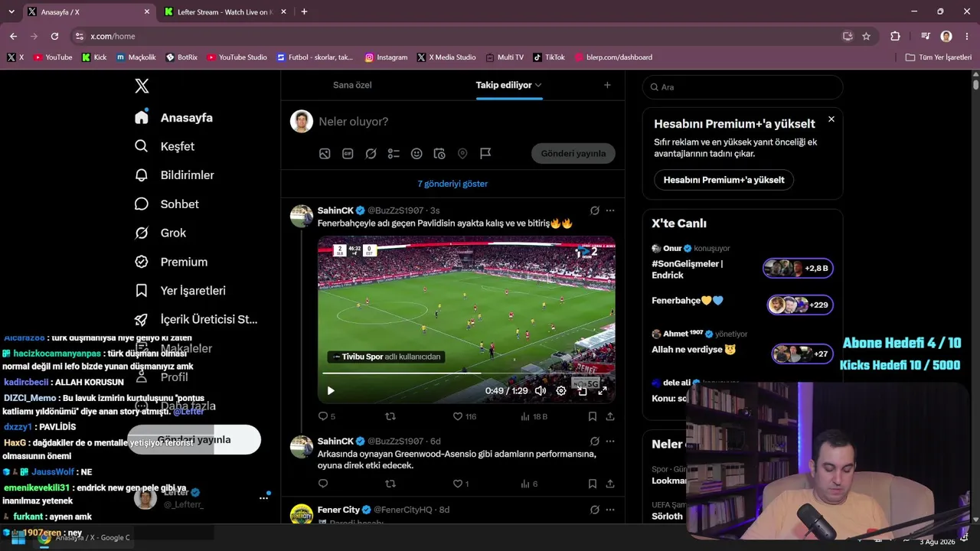Switch to the Lefter Stream browser tab
This screenshot has width=980, height=551.
click(x=226, y=12)
